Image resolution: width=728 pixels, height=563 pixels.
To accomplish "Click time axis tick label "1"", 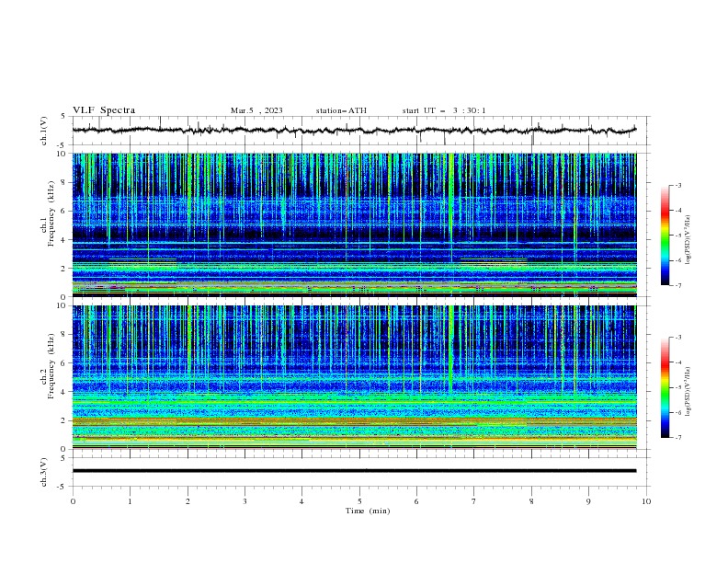I will 130,501.
